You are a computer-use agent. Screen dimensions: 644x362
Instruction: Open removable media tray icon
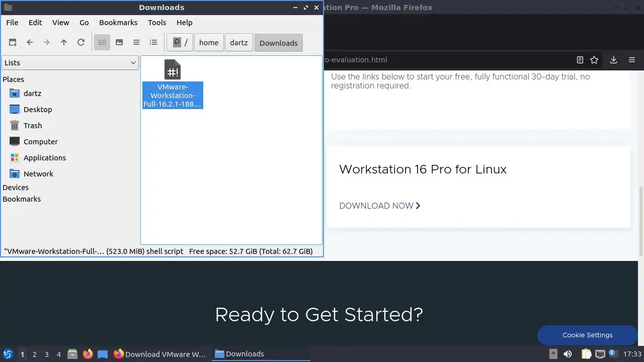tap(553, 354)
